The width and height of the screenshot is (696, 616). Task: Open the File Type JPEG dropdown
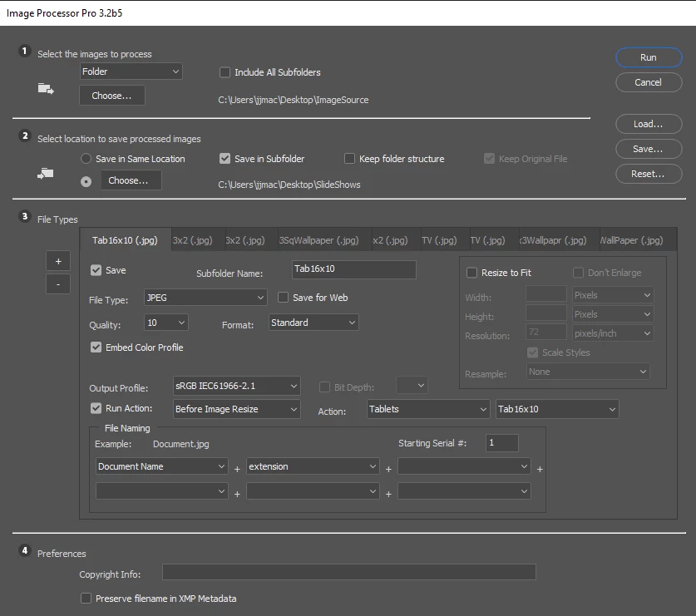tap(205, 298)
